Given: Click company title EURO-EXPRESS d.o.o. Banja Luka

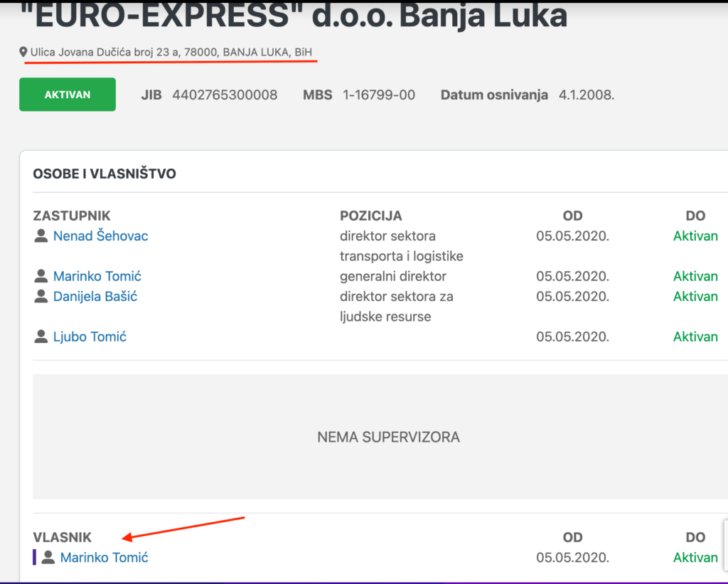Looking at the screenshot, I should tap(294, 16).
